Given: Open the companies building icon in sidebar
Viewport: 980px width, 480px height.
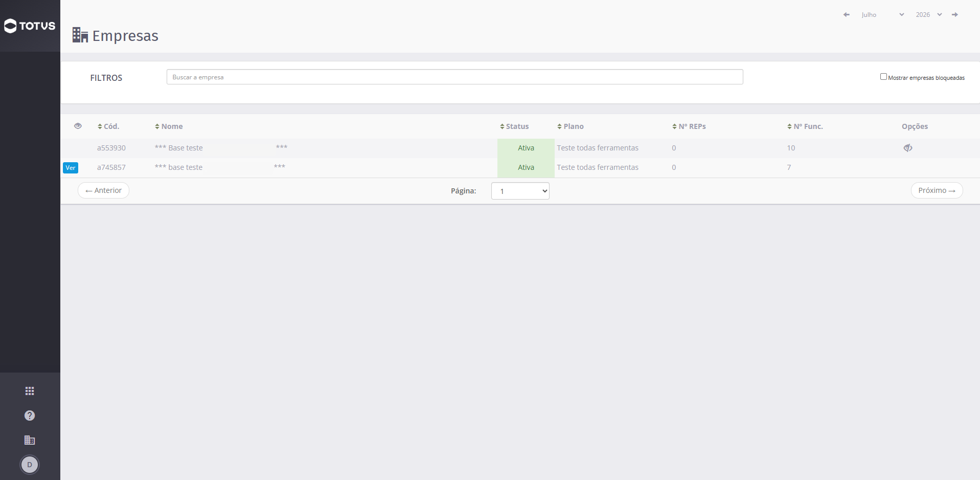Looking at the screenshot, I should point(30,440).
